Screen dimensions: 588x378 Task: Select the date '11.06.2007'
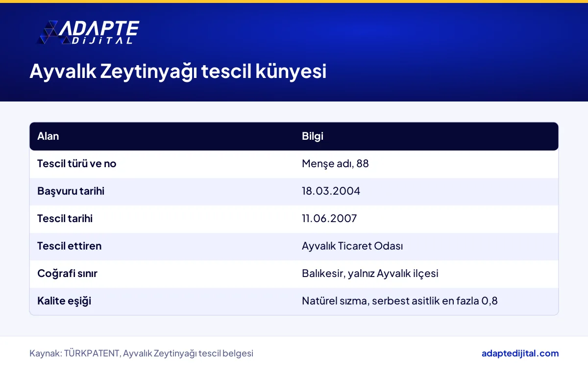(329, 219)
